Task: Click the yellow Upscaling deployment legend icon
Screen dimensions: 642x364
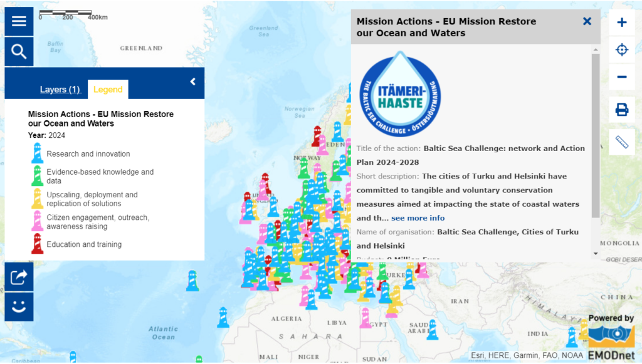Action: [x=37, y=199]
